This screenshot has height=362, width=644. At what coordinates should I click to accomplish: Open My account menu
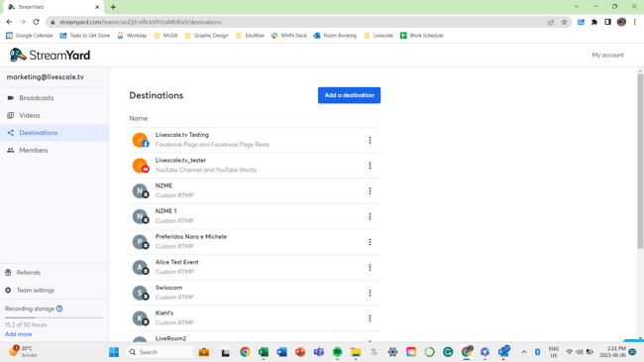click(607, 55)
